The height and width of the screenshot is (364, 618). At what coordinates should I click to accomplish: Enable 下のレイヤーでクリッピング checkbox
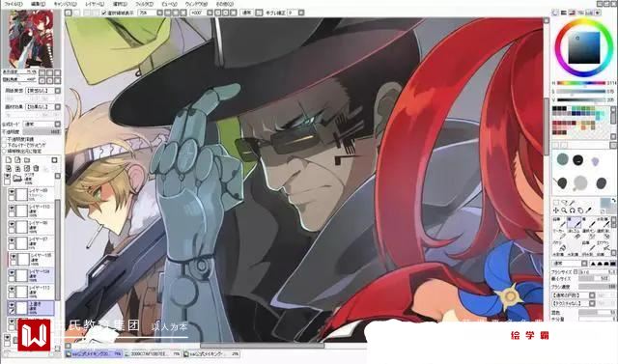click(x=4, y=145)
